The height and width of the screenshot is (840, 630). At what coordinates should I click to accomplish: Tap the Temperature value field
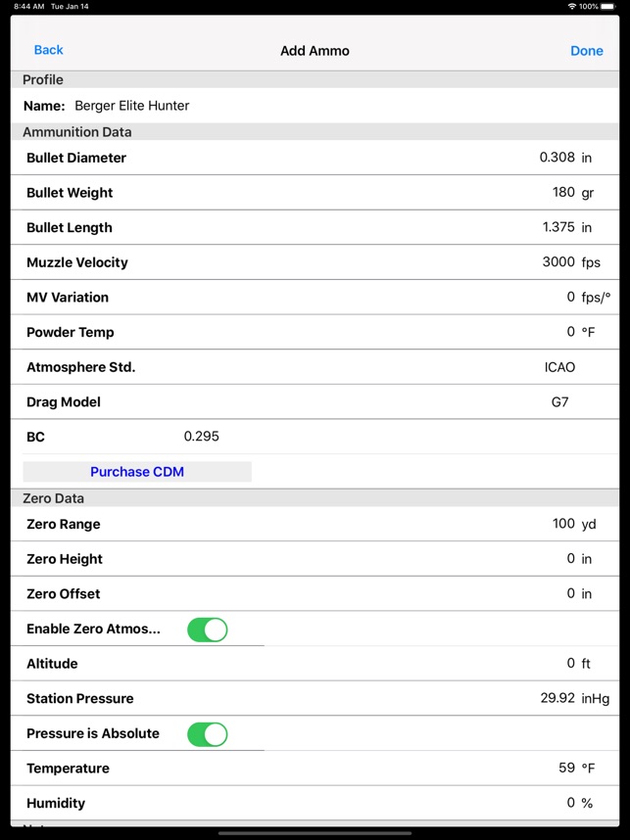tap(566, 769)
